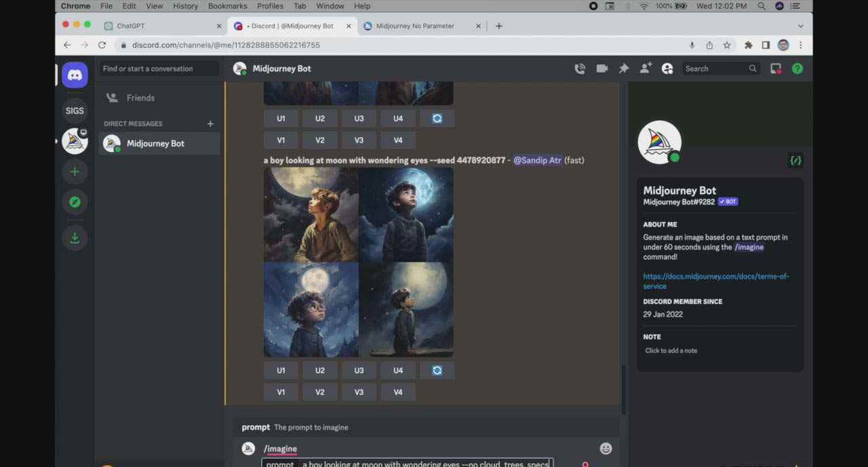Click the BOT badge beside Midjourney Bot#9282
Viewport: 868px width, 467px height.
pyautogui.click(x=728, y=202)
